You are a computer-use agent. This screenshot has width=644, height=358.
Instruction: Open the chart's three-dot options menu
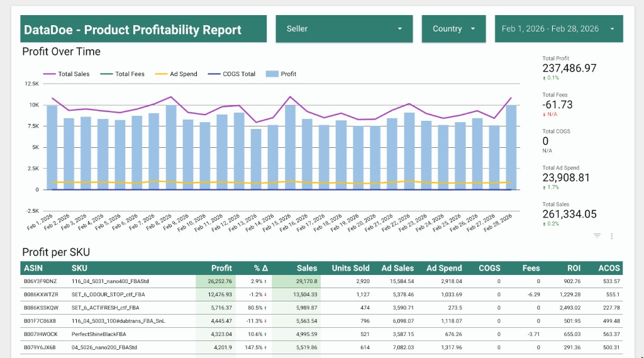pos(611,236)
